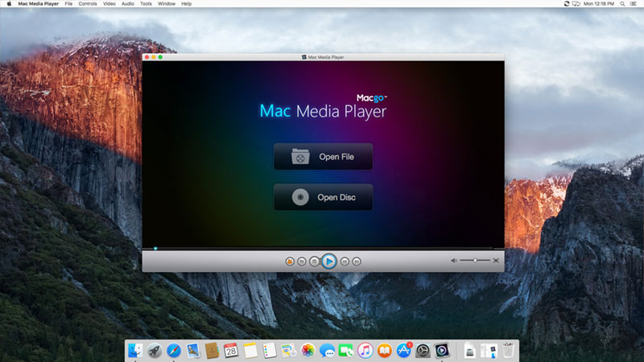Launch Safari from the Dock

[x=174, y=351]
